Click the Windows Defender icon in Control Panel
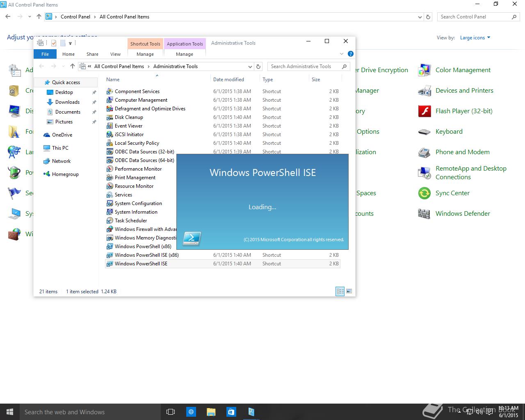The width and height of the screenshot is (525, 420). pyautogui.click(x=424, y=214)
